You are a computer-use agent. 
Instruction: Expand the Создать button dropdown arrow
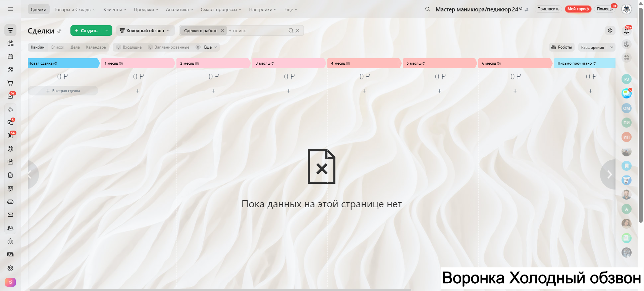(x=107, y=30)
